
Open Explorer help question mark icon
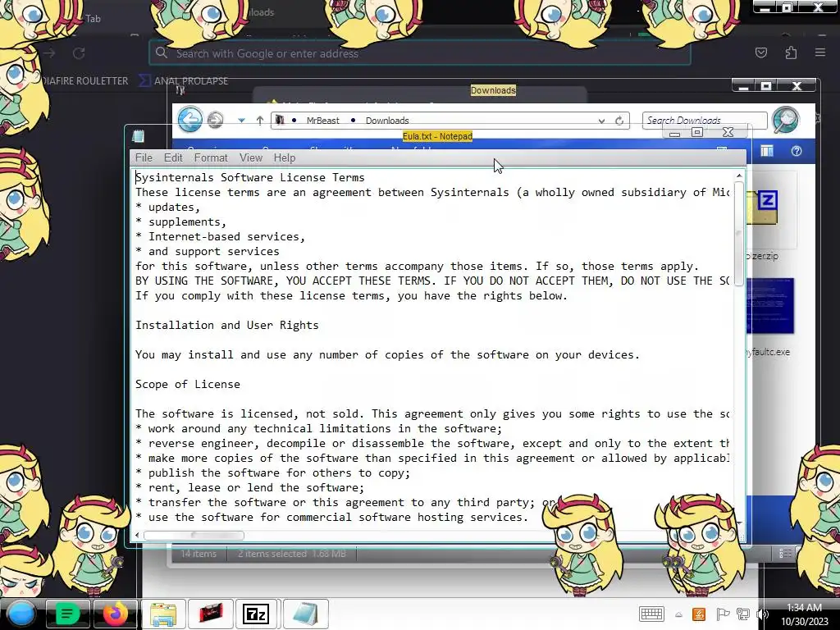(x=797, y=151)
